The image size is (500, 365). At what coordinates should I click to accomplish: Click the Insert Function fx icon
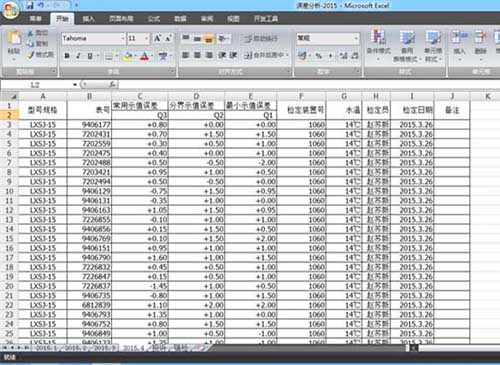coord(112,85)
